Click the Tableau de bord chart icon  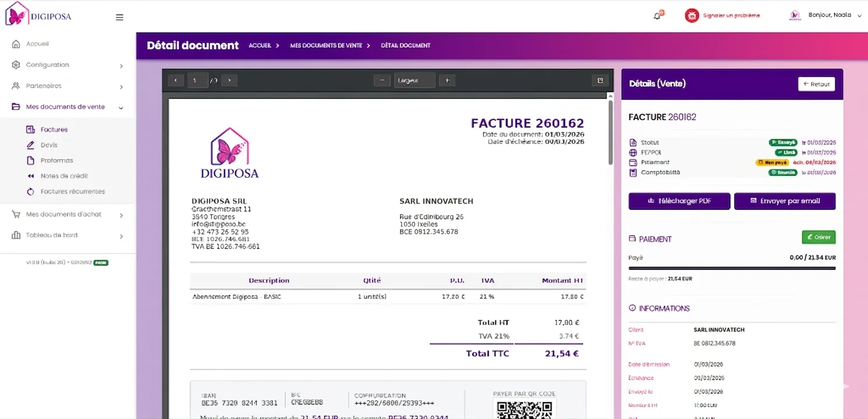[x=16, y=235]
